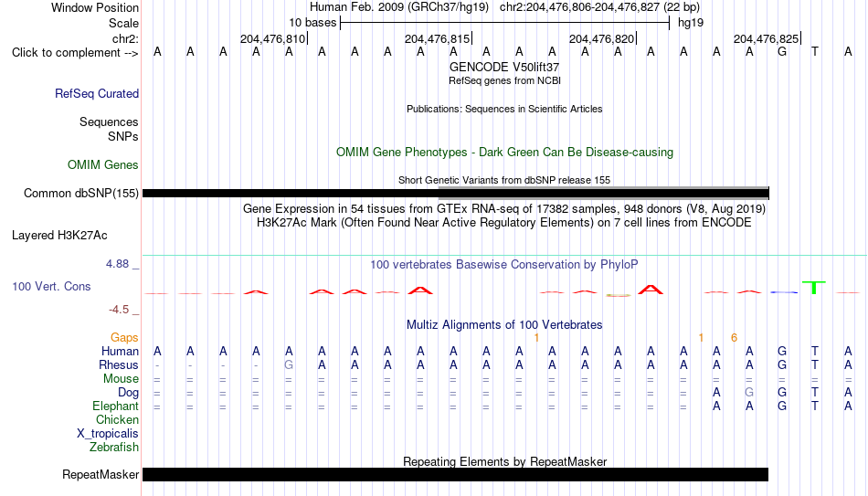This screenshot has height=496, width=868.
Task: Click the RepeatMasker track label
Action: point(101,474)
